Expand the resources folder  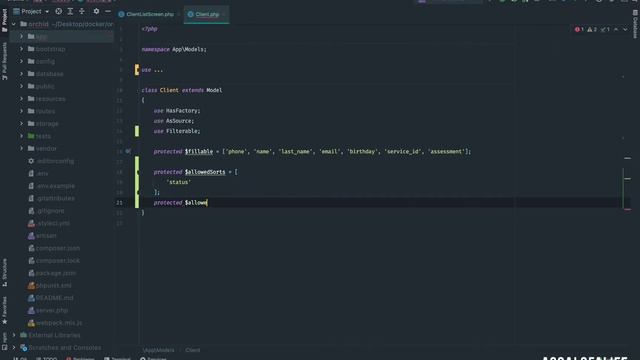[22, 99]
